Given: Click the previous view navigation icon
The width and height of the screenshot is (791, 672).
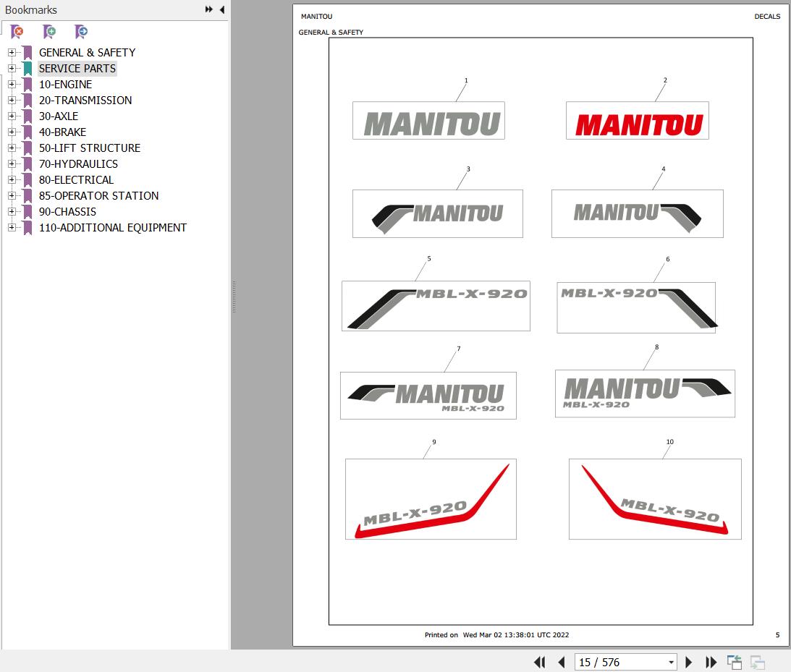Looking at the screenshot, I should pos(734,662).
